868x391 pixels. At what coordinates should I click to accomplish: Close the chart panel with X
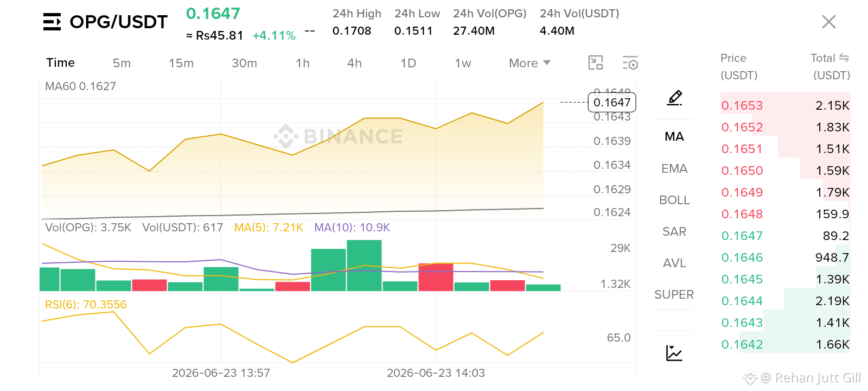(x=829, y=22)
